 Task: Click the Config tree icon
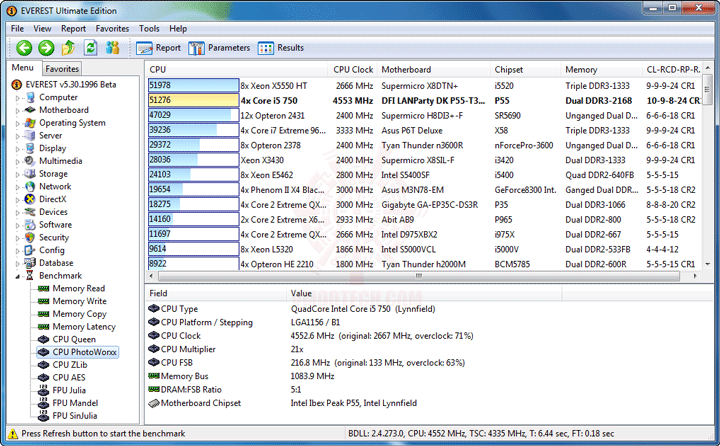click(30, 250)
